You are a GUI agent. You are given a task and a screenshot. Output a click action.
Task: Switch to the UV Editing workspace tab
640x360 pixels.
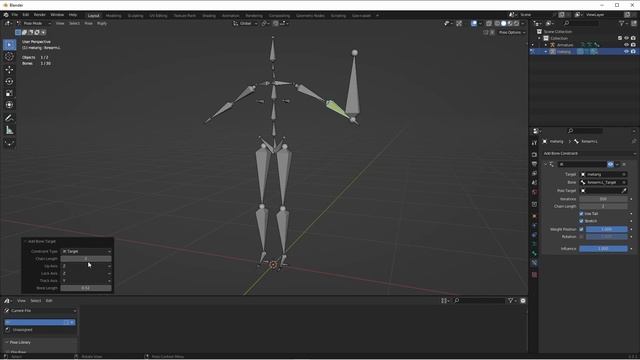pyautogui.click(x=158, y=16)
